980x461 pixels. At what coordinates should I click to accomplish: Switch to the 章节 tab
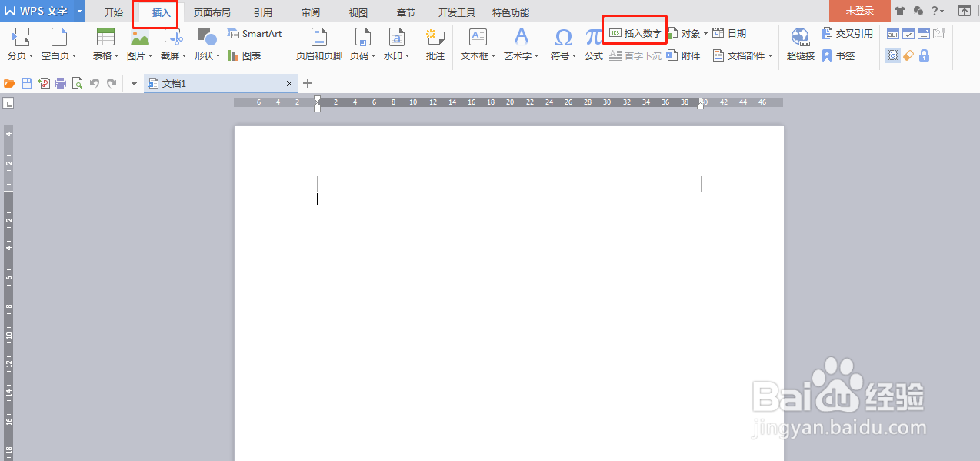point(406,12)
